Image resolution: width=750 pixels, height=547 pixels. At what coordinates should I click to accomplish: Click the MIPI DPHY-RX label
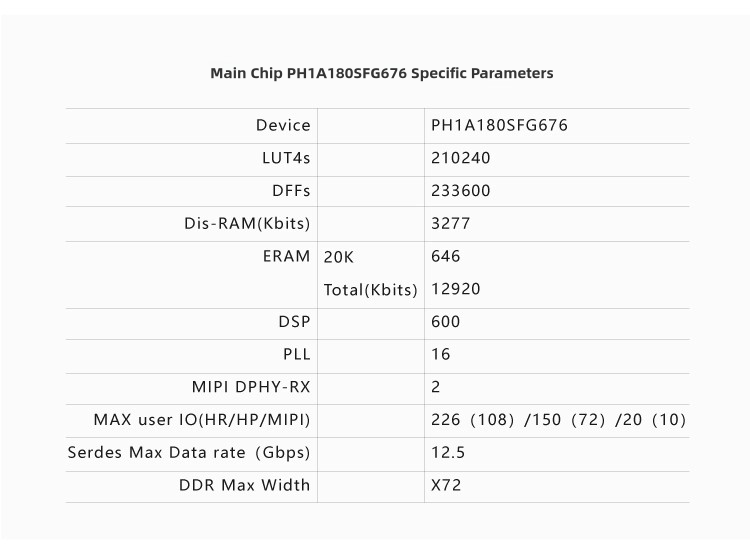251,387
